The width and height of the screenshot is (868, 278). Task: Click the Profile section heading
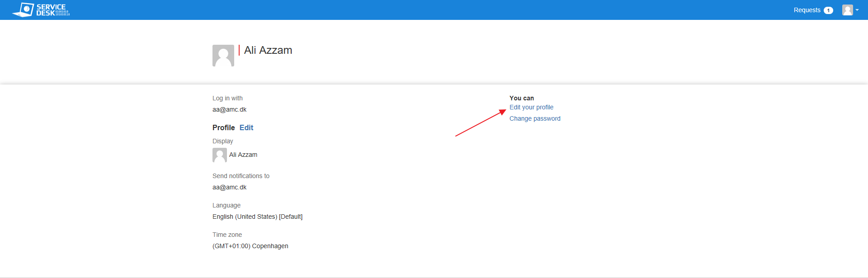[x=224, y=127]
